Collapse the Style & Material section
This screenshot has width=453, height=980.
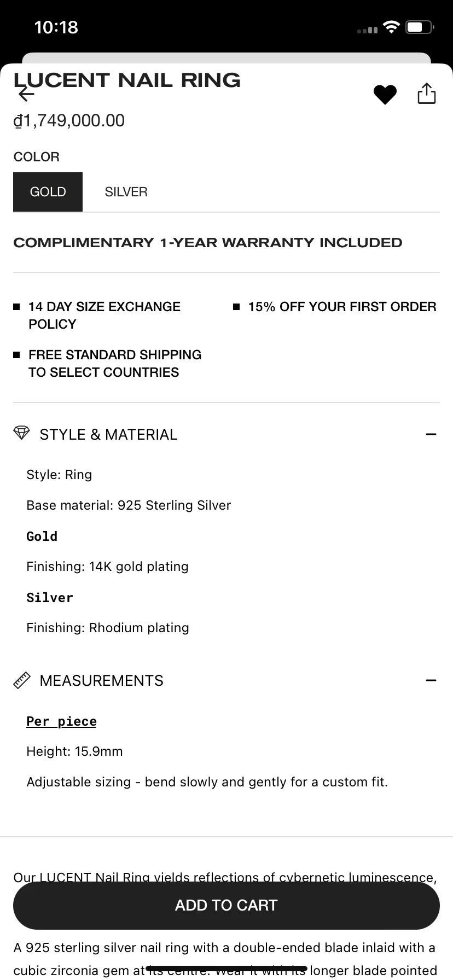431,434
